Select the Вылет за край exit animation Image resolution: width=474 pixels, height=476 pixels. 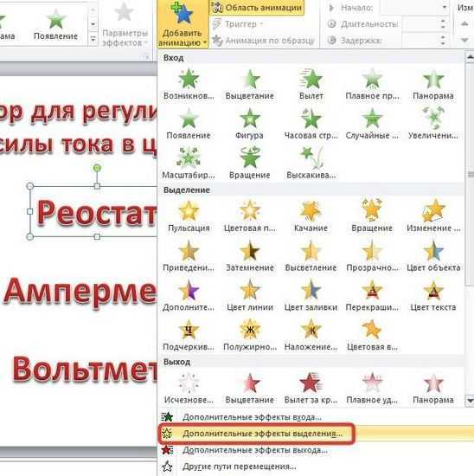311,388
